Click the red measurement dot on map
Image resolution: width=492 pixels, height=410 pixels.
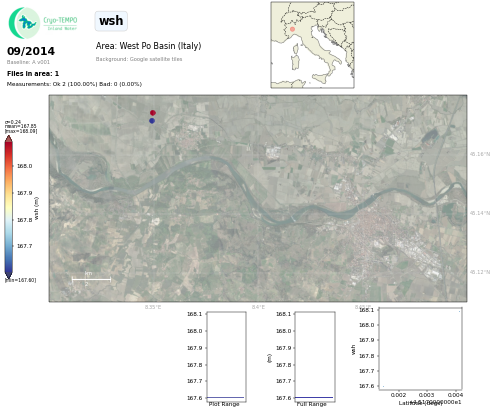coord(153,113)
